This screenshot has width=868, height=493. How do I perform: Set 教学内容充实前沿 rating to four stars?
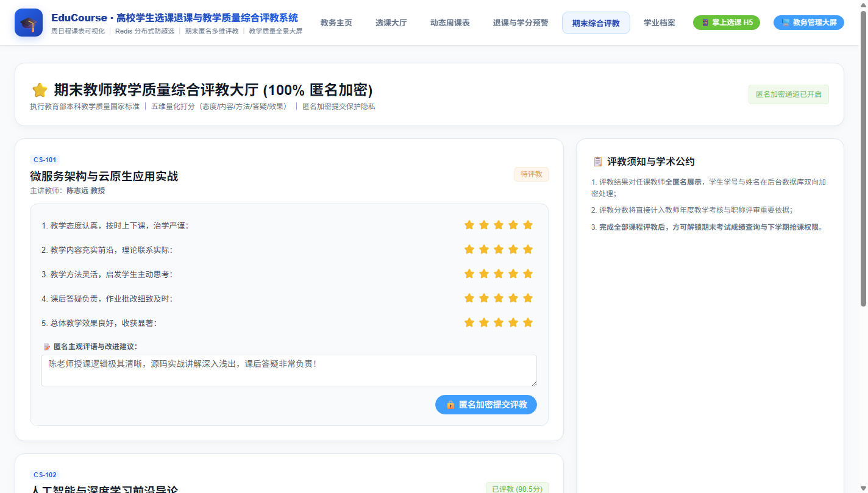point(513,249)
